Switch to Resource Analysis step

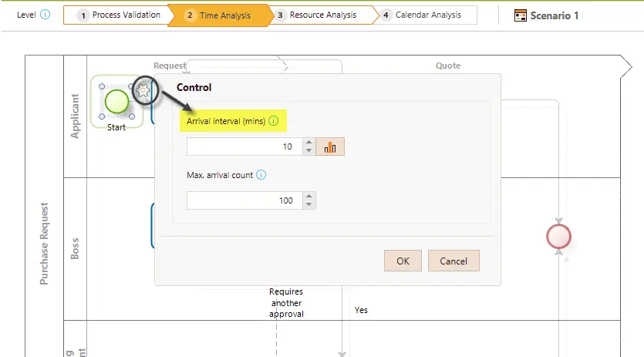pyautogui.click(x=323, y=15)
